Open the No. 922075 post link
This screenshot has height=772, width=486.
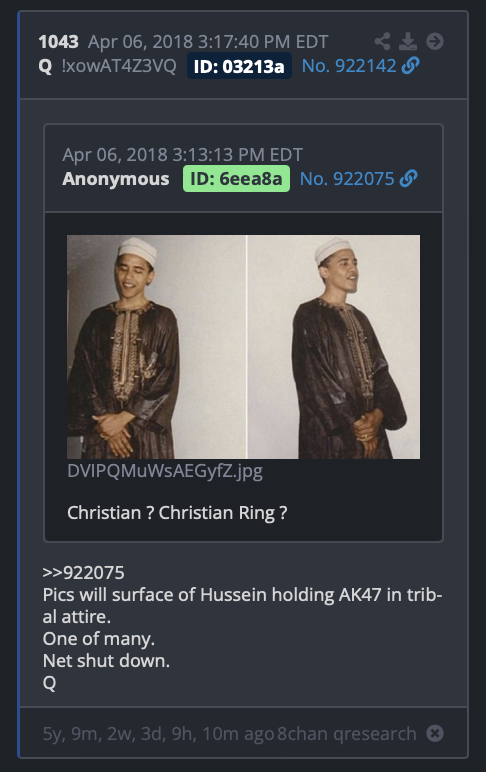click(x=347, y=179)
